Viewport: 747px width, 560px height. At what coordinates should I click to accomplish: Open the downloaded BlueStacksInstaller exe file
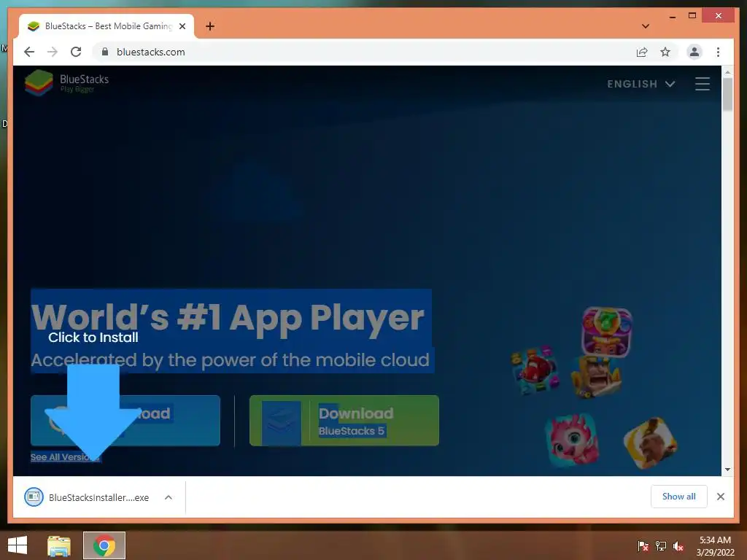tap(88, 497)
